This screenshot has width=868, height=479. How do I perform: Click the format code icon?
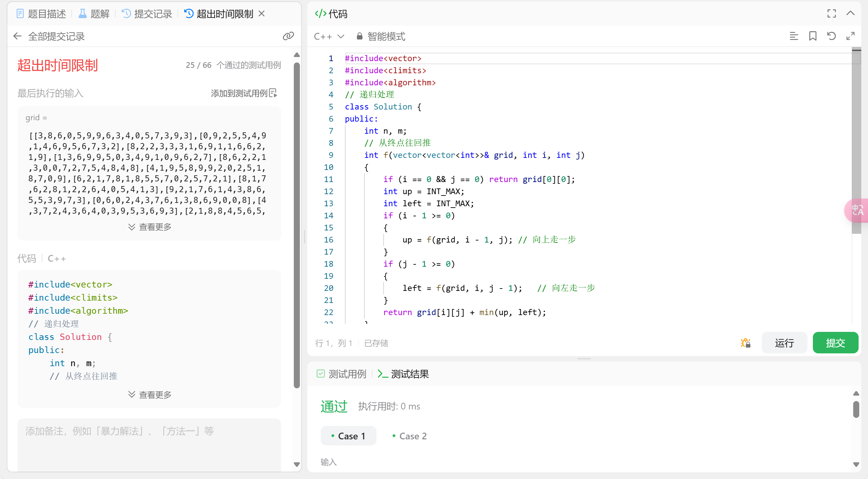(793, 36)
